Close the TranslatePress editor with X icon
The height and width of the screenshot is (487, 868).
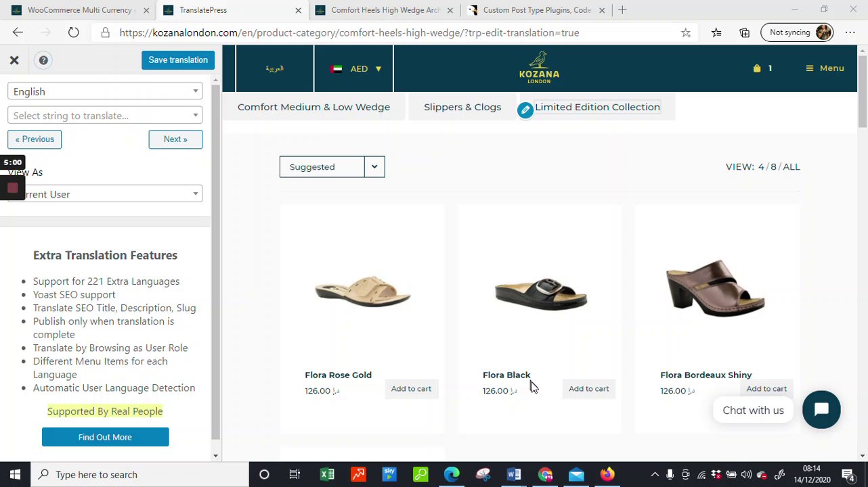pyautogui.click(x=14, y=60)
